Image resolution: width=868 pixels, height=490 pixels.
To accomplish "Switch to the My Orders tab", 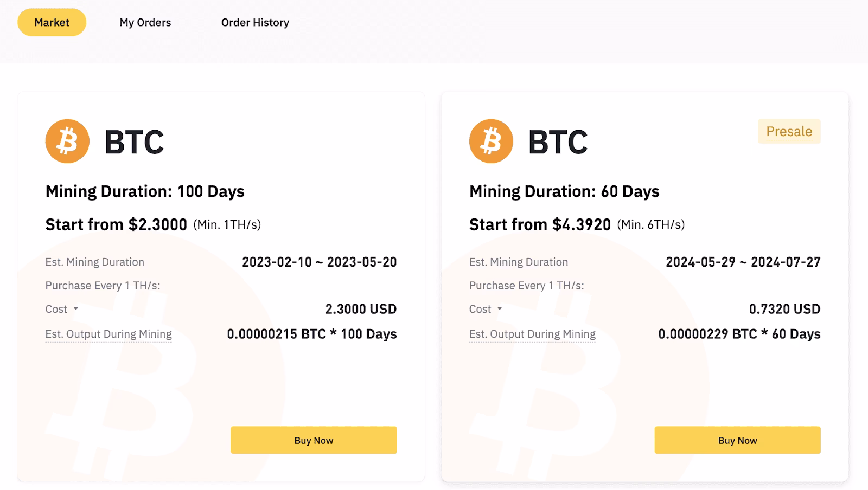I will 145,22.
